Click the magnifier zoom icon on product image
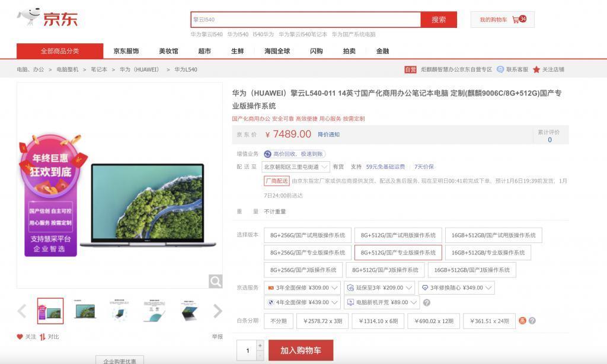607x364 pixels. click(216, 281)
